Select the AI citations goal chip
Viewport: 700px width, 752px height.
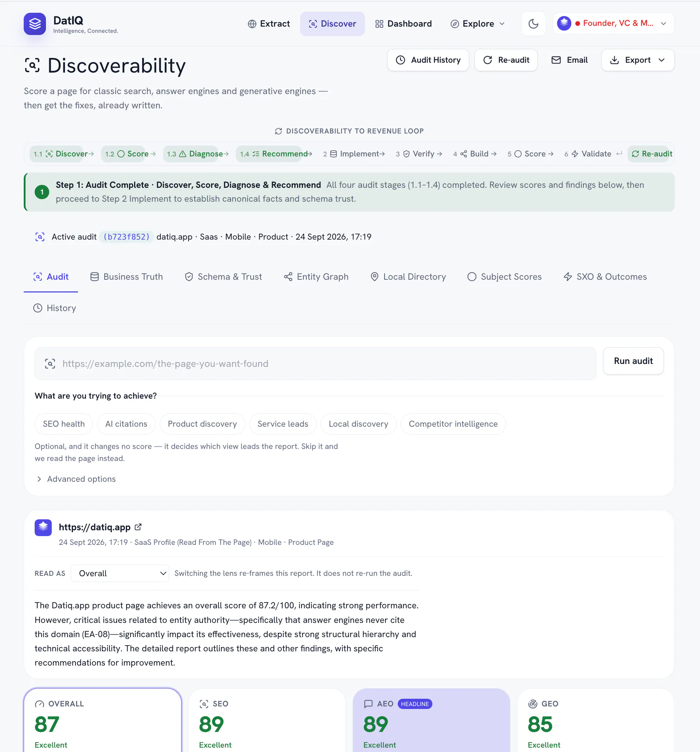(x=126, y=424)
